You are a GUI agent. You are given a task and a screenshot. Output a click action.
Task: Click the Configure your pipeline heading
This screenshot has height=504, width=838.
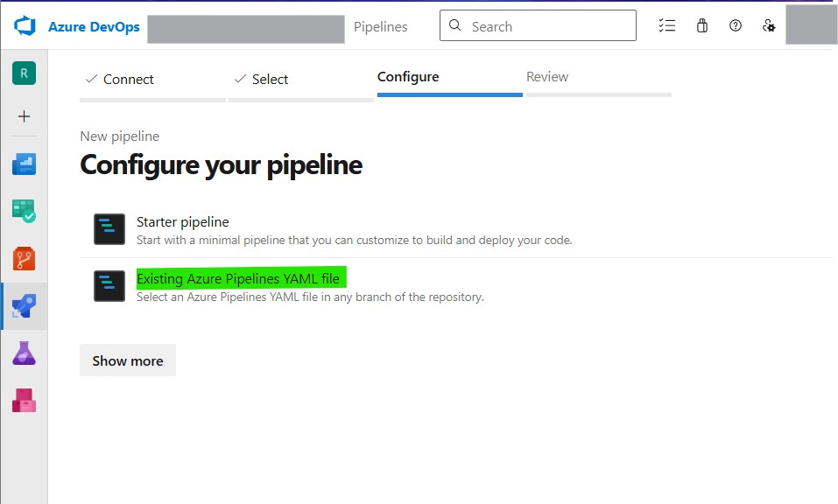point(222,164)
